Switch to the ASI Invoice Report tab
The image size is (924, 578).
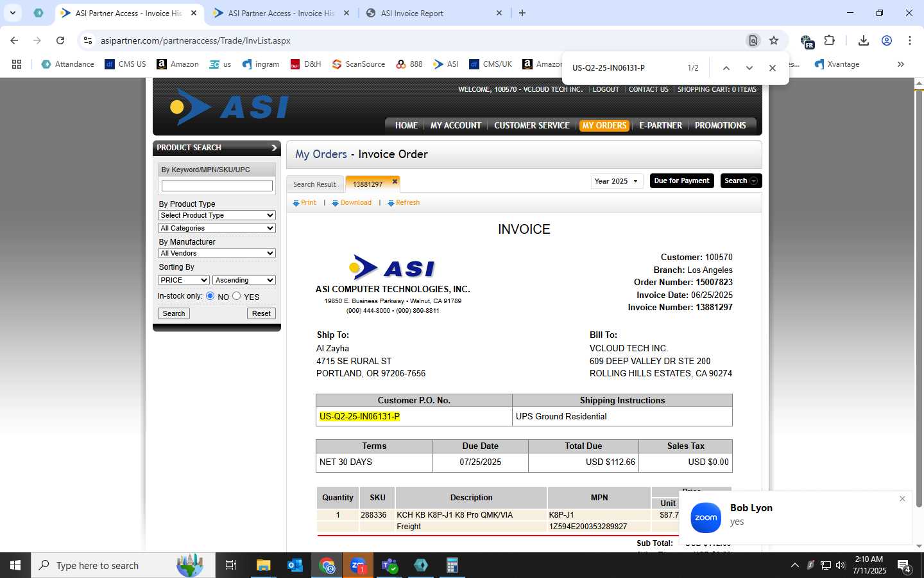pyautogui.click(x=435, y=13)
